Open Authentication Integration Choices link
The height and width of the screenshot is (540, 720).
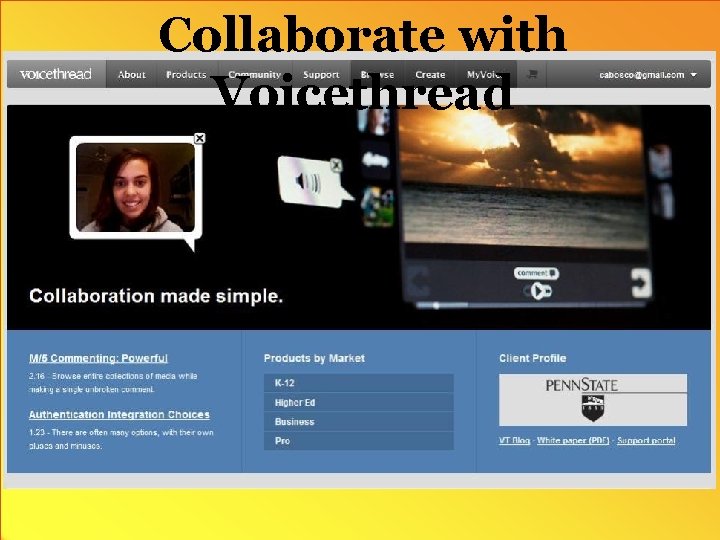coord(119,415)
